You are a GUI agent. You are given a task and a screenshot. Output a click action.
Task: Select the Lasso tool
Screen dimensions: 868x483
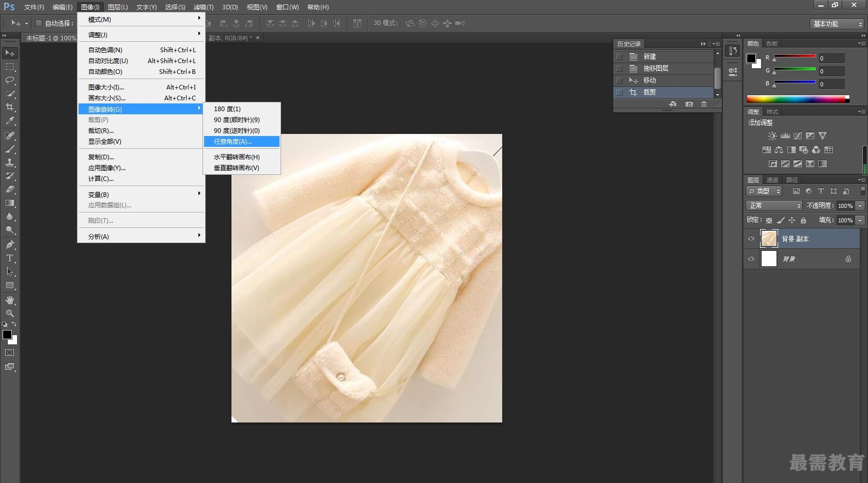click(x=10, y=80)
